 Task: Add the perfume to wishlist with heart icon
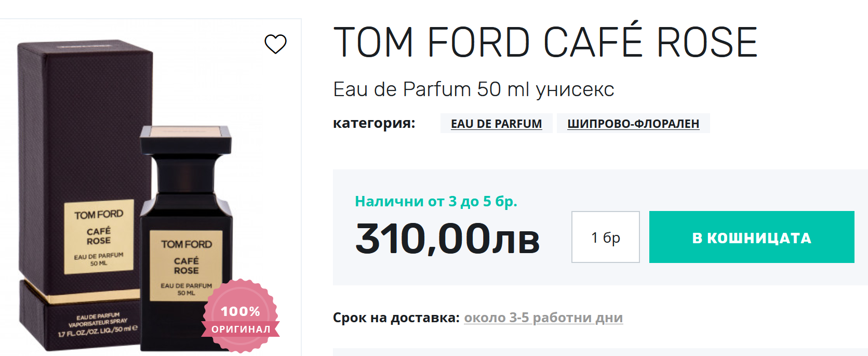pyautogui.click(x=275, y=44)
